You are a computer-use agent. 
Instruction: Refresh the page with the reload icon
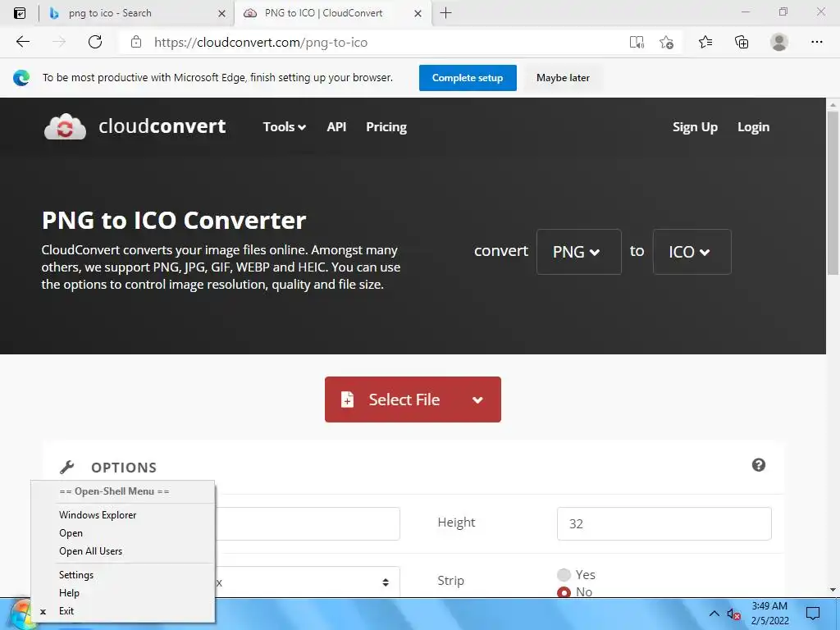(x=95, y=42)
